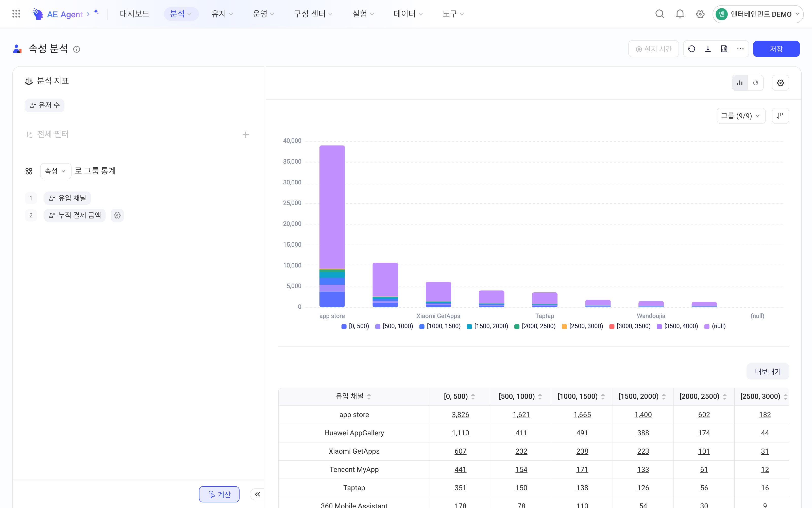Open the notifications bell
The width and height of the screenshot is (812, 508).
tap(680, 14)
